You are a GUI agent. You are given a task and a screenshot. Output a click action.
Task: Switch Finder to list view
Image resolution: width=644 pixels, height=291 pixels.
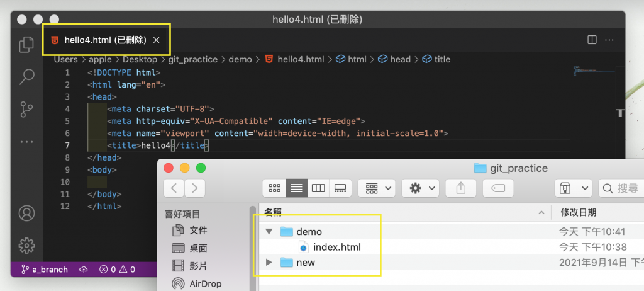point(297,188)
